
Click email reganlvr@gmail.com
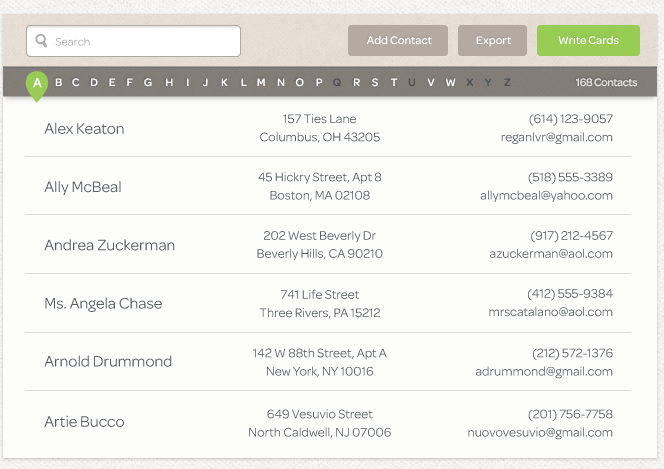pyautogui.click(x=556, y=138)
